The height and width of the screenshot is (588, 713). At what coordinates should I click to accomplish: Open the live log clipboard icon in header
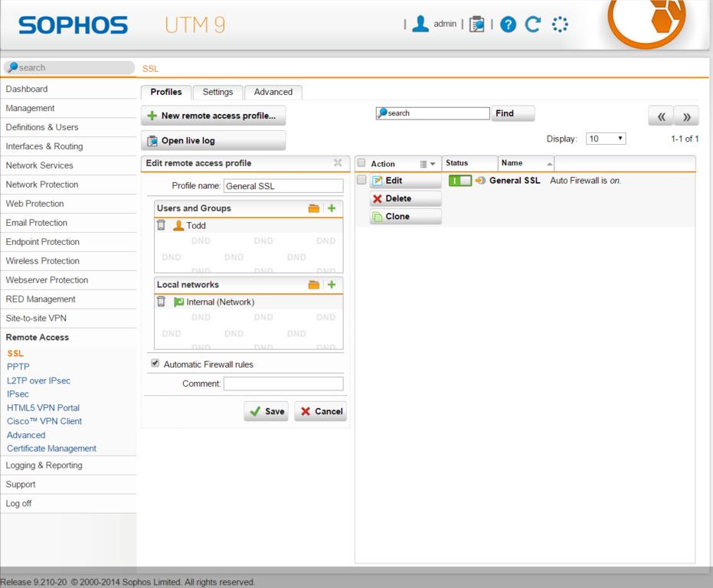476,24
